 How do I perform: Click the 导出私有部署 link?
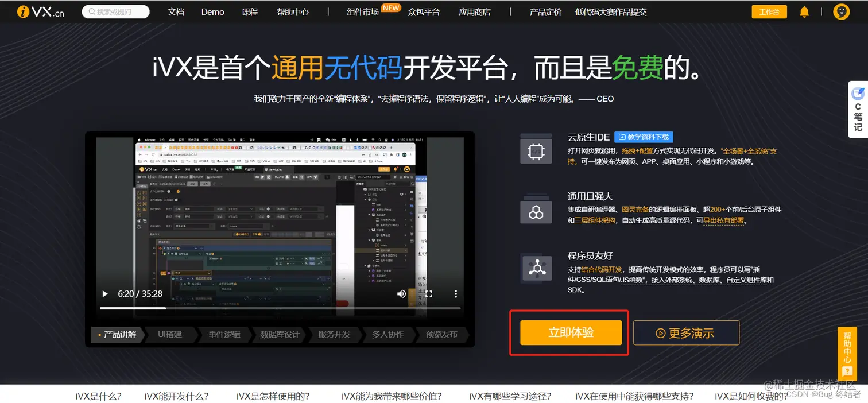coord(723,220)
